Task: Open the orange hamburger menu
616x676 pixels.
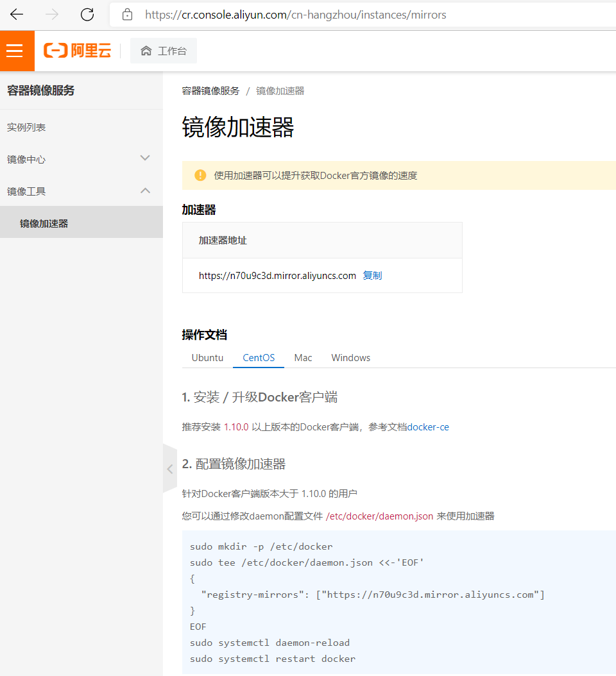Action: point(14,51)
